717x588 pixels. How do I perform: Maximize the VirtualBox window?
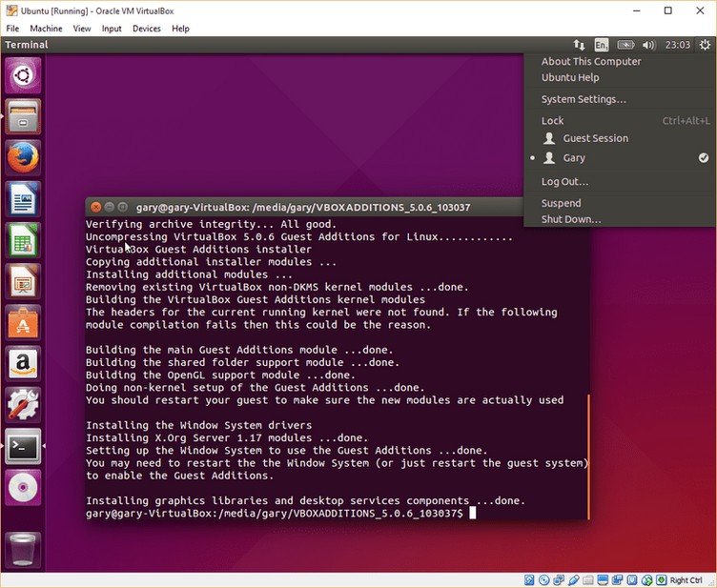pos(668,10)
